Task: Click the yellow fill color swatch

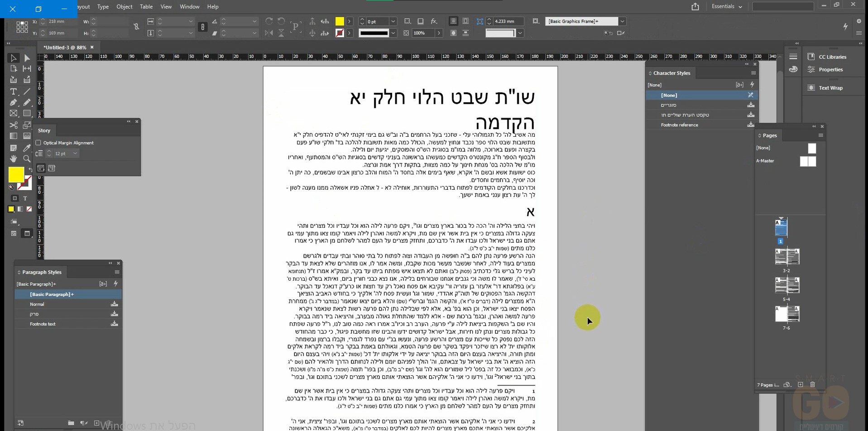Action: pos(17,173)
